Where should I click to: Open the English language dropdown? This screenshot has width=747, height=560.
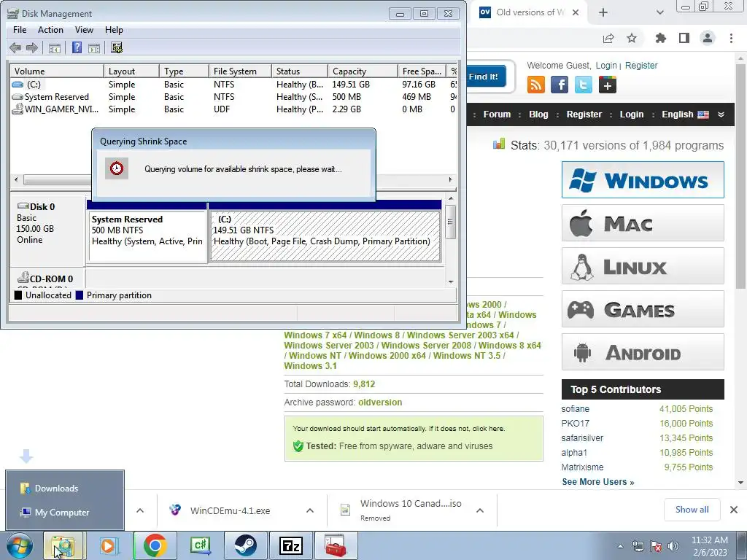(x=685, y=114)
